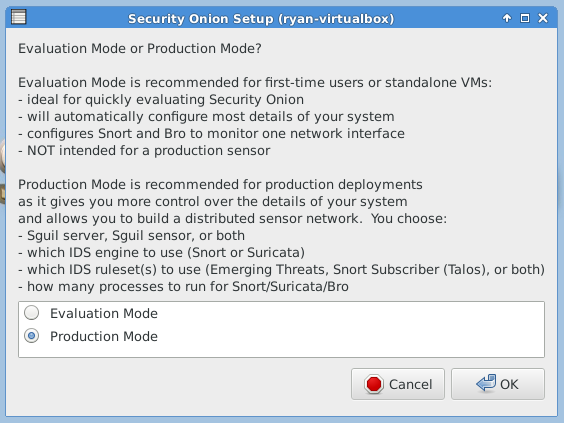Screen dimensions: 564x423
Task: Close the Security Onion Setup dialog
Action: (543, 18)
